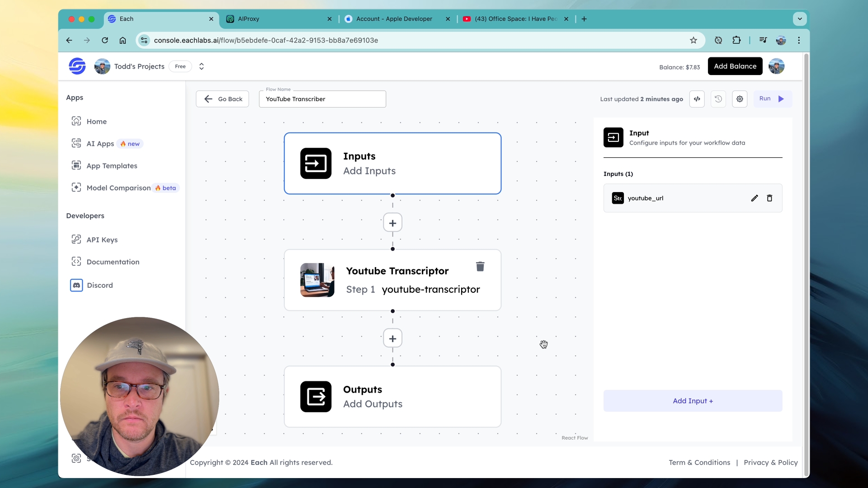Click the Discord icon
This screenshot has height=488, width=868.
point(76,285)
